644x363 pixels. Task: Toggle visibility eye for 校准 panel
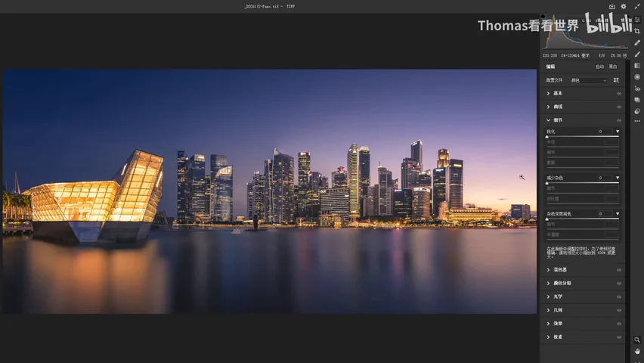click(x=619, y=337)
